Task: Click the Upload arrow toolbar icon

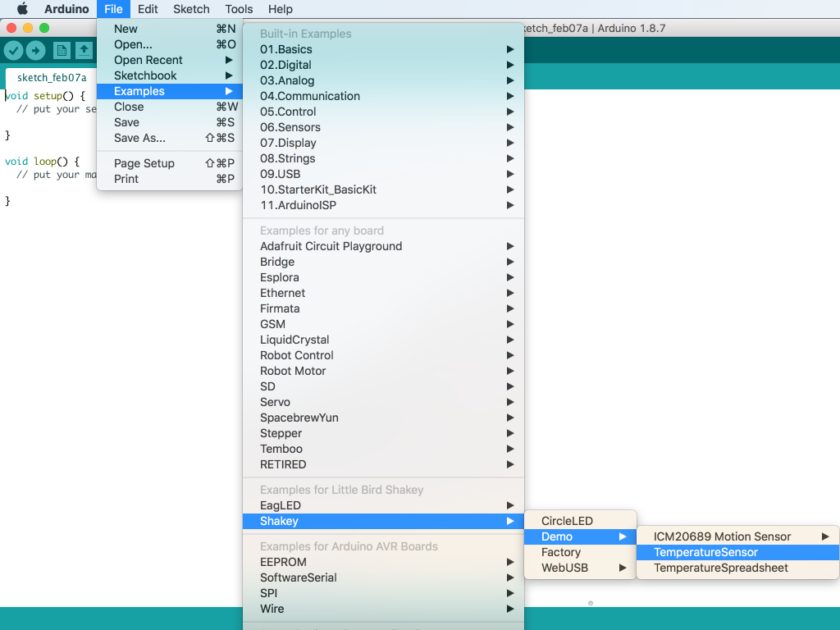Action: (x=36, y=51)
